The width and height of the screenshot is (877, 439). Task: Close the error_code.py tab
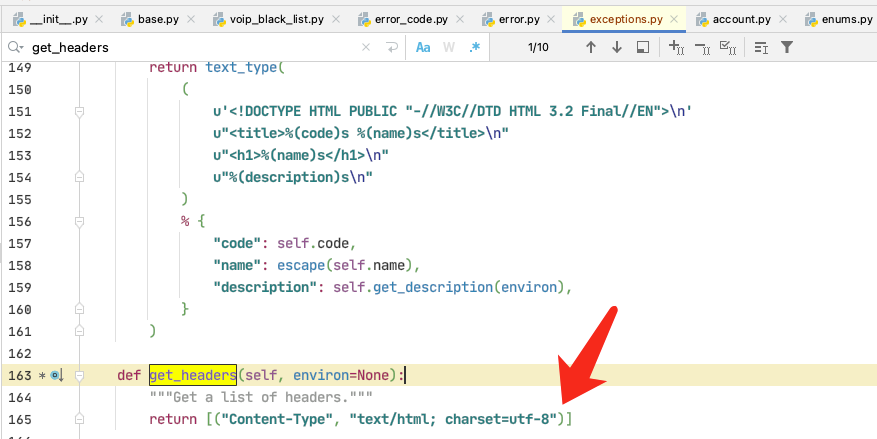tap(460, 20)
